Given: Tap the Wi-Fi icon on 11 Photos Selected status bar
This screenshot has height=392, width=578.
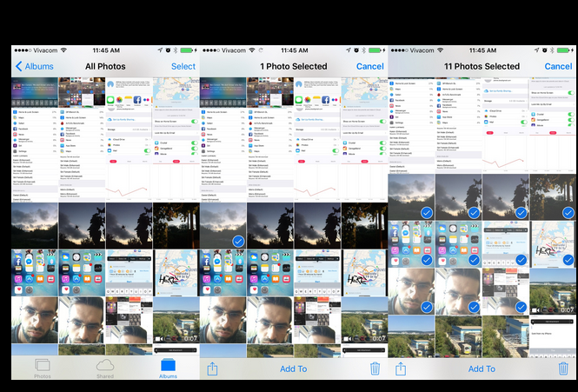Looking at the screenshot, I should point(440,50).
